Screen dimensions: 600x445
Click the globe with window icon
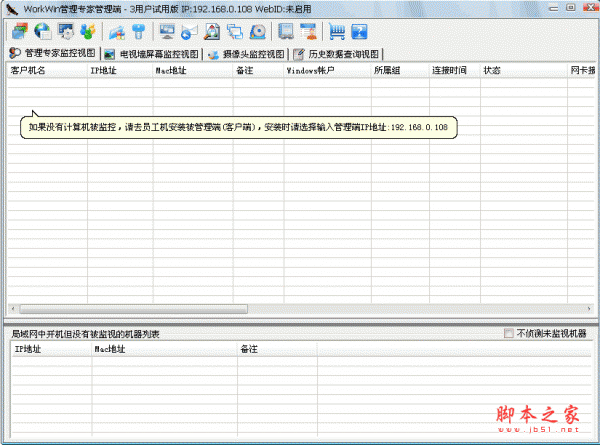[42, 31]
